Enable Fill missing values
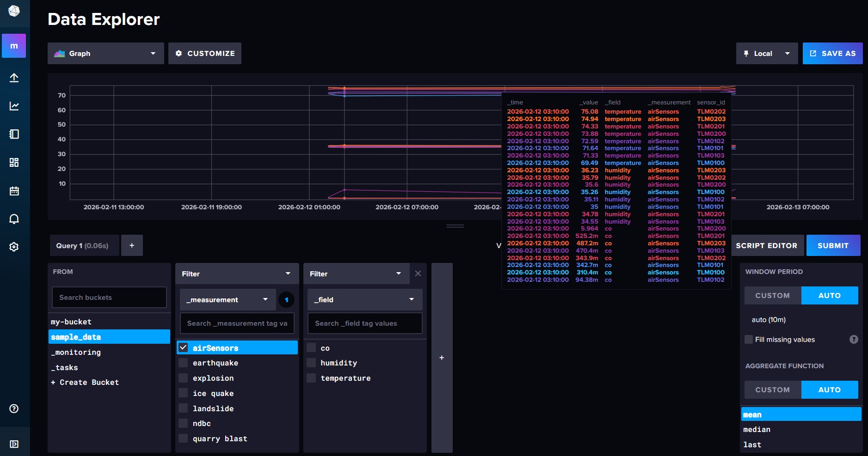This screenshot has height=456, width=868. (x=749, y=339)
